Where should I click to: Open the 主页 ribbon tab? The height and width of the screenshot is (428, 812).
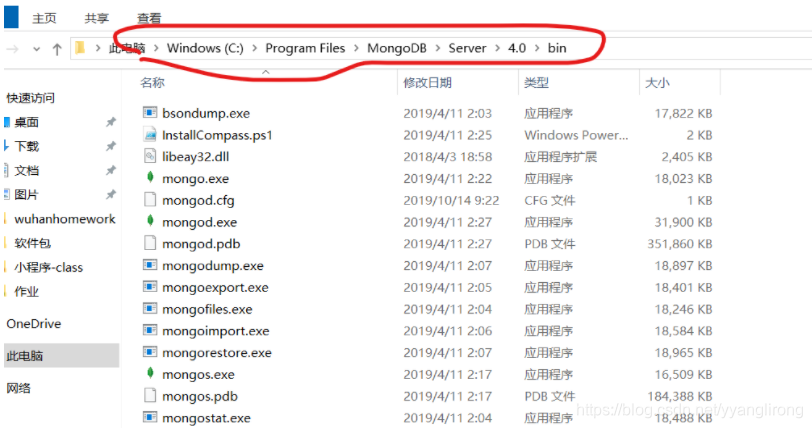(44, 18)
